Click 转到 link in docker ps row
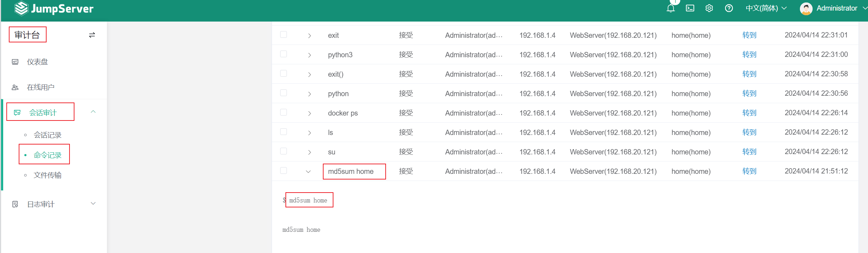The height and width of the screenshot is (253, 868). (749, 113)
